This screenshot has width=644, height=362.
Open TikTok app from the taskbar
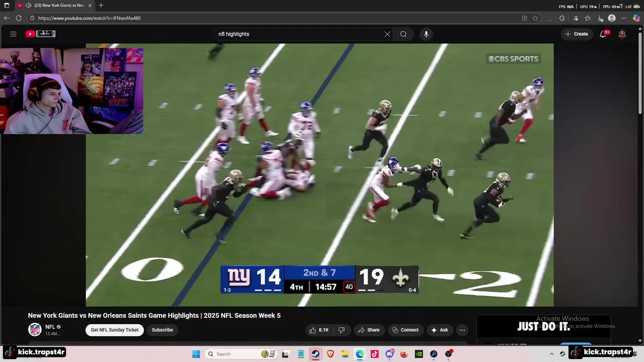click(374, 354)
